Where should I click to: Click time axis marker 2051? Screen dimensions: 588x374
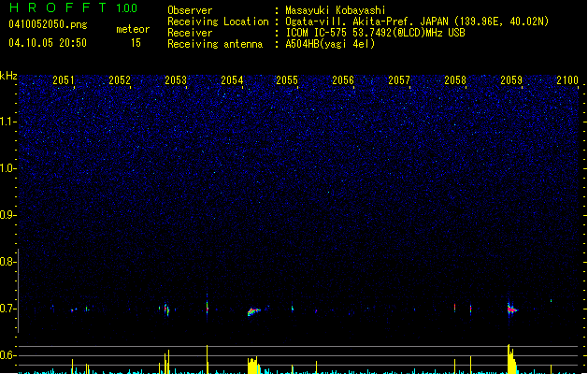tap(64, 80)
